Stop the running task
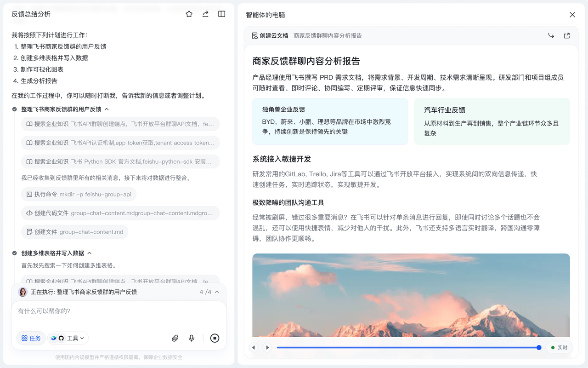 coord(215,338)
